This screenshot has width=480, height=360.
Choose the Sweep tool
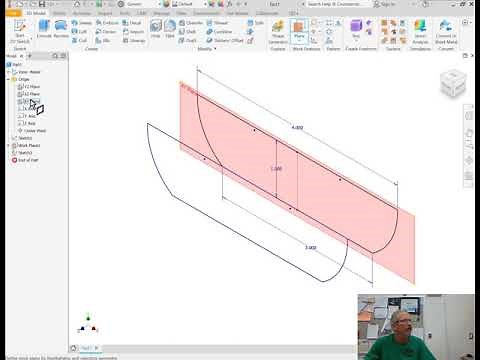click(82, 23)
